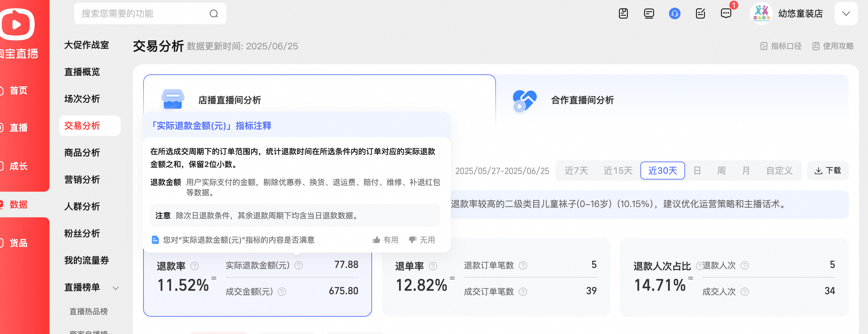The image size is (868, 334).
Task: Click the handshake heart icon on 合作 tab
Action: click(x=524, y=100)
